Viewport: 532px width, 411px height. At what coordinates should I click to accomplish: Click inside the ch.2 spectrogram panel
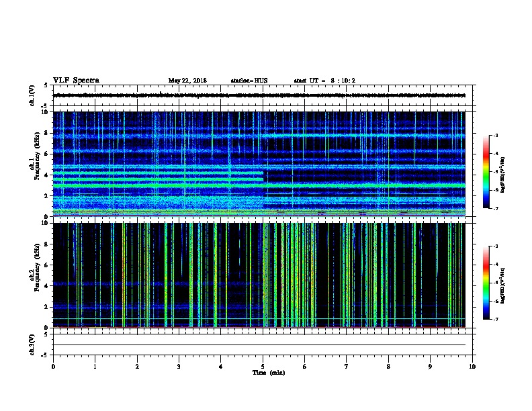[x=259, y=275]
